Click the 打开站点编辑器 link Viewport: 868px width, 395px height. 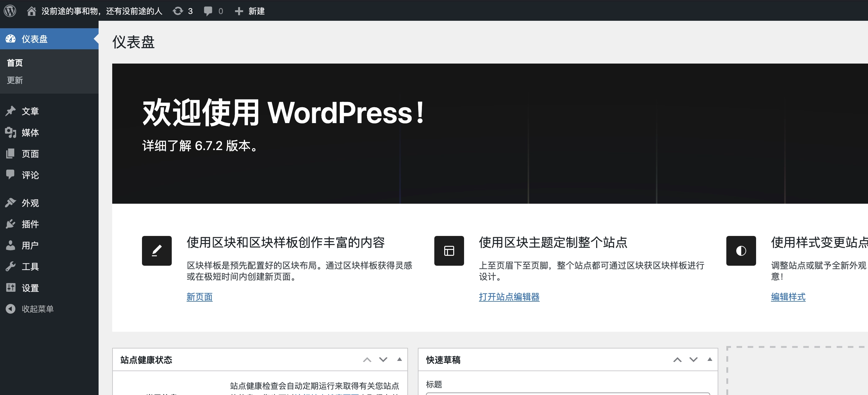[x=509, y=297]
